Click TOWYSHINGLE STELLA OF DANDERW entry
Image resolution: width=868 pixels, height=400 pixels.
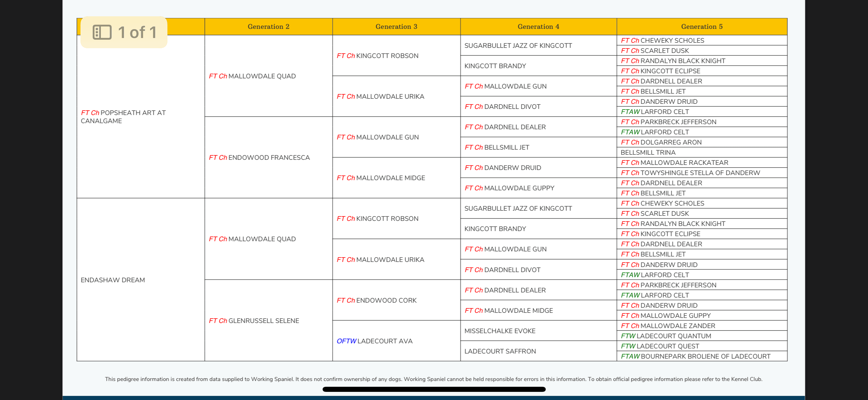690,173
